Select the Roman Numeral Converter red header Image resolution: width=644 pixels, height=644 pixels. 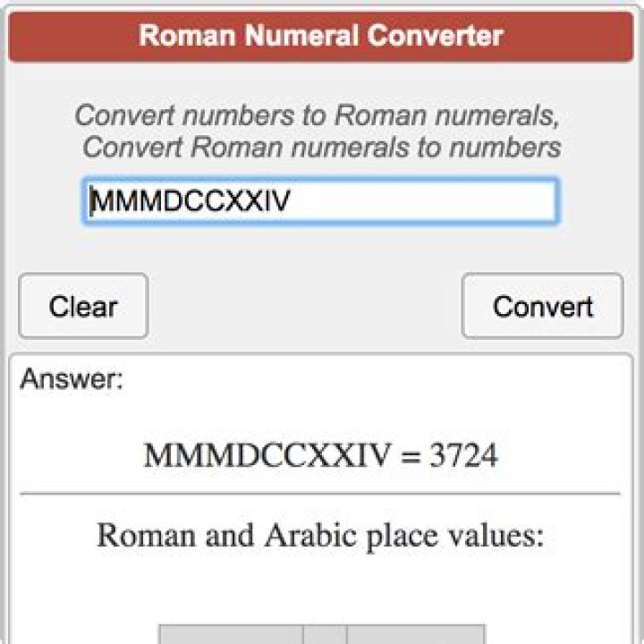coord(321,37)
